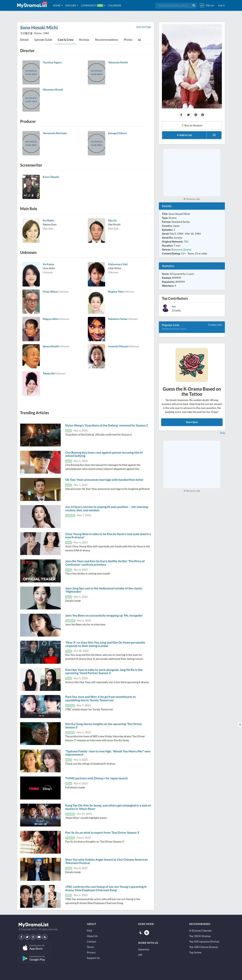242x980 pixels.
Task: Click Edit this Page link
Action: [144, 27]
